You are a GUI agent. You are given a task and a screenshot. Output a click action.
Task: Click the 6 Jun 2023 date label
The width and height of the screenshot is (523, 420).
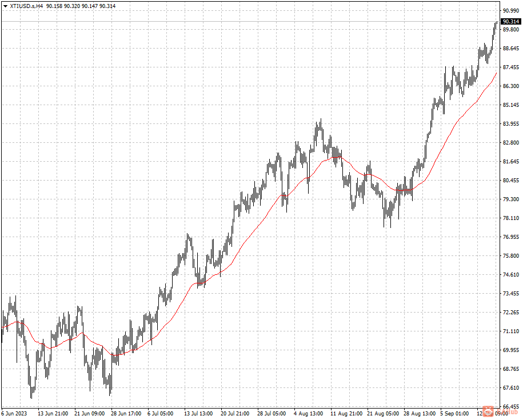[x=14, y=414]
